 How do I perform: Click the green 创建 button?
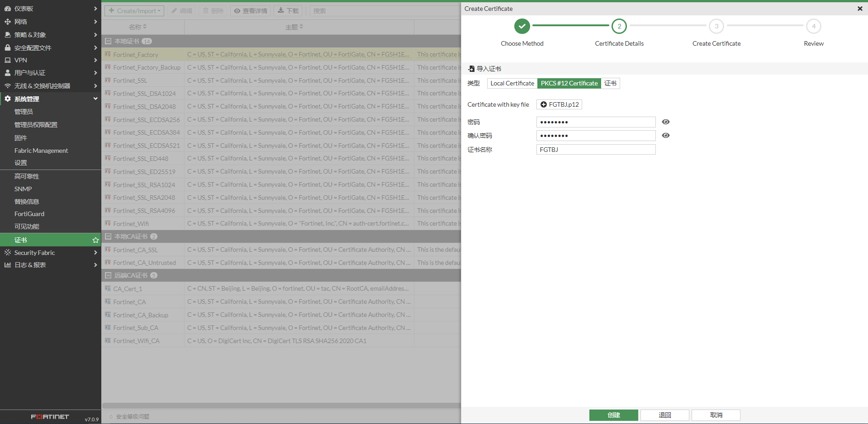pos(613,415)
